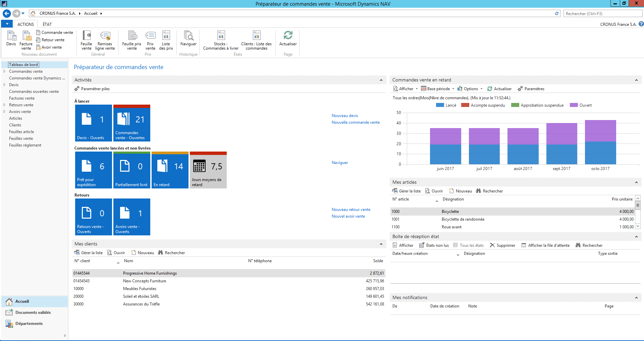
Task: Click Avoir vente in ribbon
Action: coord(49,47)
